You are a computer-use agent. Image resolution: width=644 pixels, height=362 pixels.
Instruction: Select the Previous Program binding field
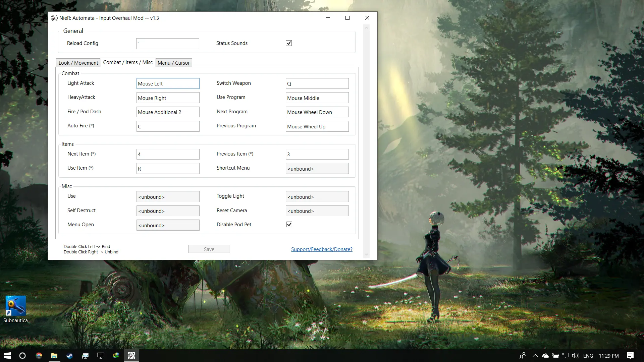(x=317, y=126)
